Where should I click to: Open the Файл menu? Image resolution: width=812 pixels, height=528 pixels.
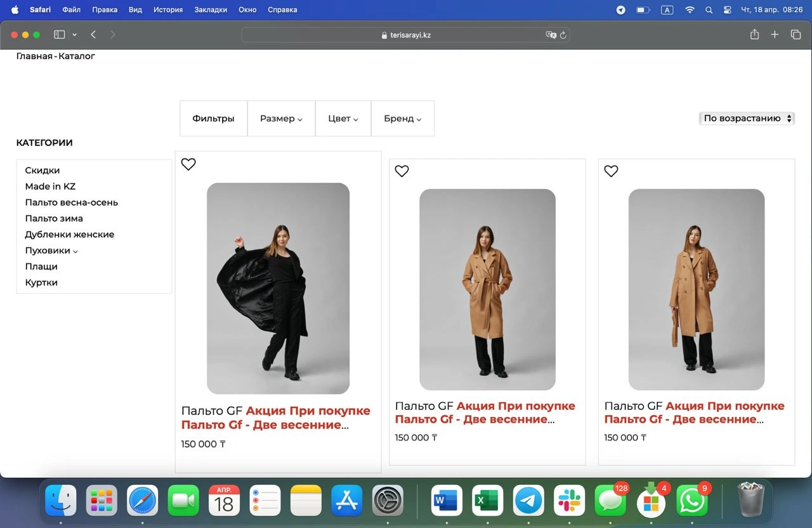(72, 10)
